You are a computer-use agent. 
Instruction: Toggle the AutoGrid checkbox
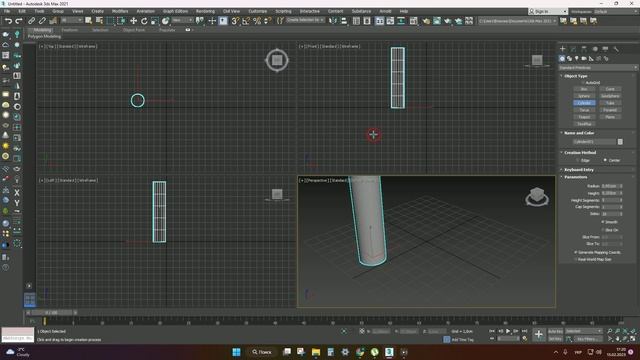[583, 83]
